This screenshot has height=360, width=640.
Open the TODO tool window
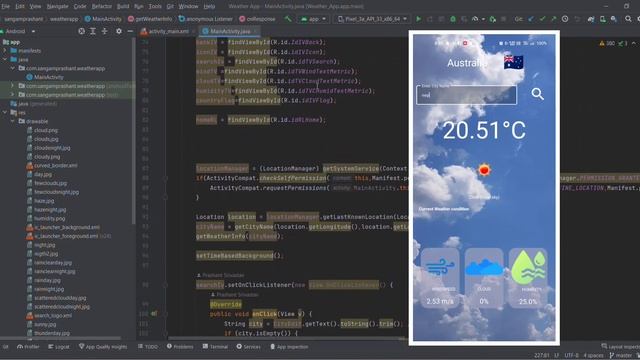click(148, 347)
